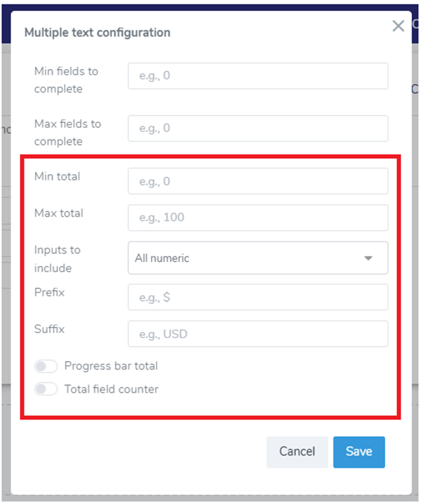
Task: Click the 'Inputs to include' label
Action: tap(57, 259)
